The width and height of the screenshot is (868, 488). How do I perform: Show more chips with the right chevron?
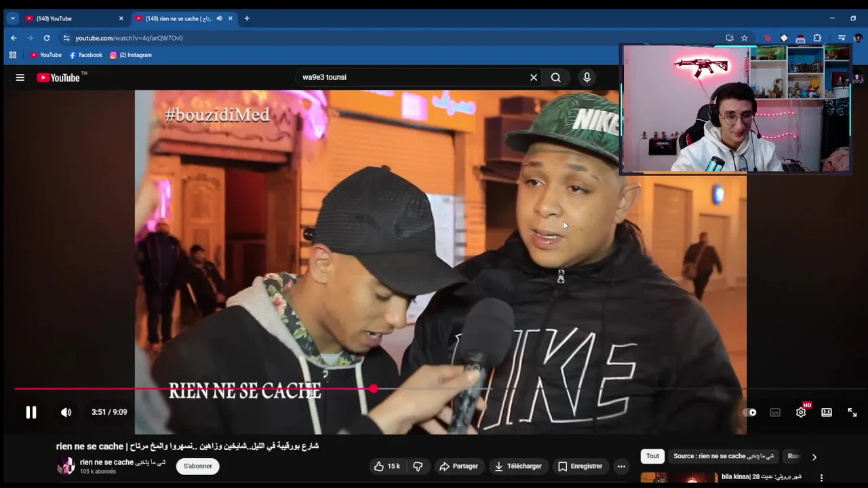(814, 457)
